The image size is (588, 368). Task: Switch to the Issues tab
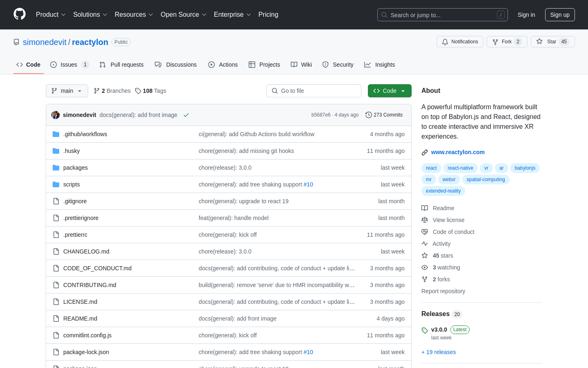click(69, 65)
